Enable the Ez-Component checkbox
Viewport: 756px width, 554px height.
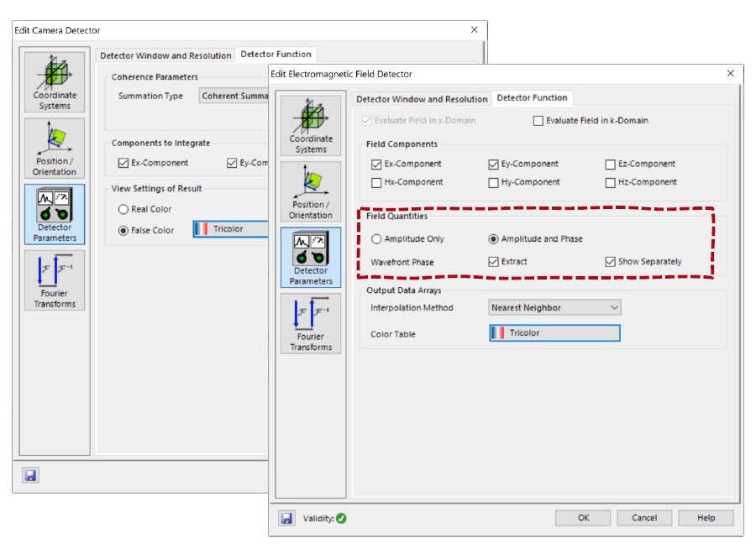coord(610,165)
